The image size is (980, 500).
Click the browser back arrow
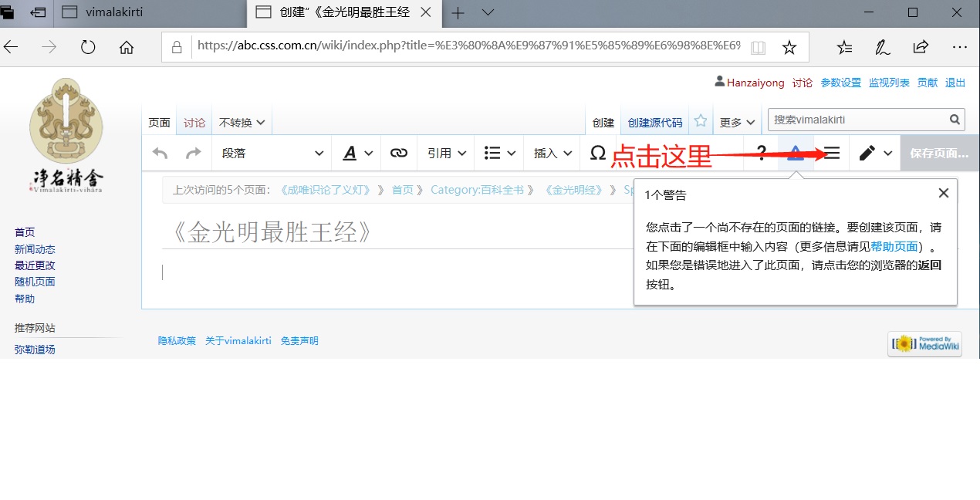click(x=11, y=47)
